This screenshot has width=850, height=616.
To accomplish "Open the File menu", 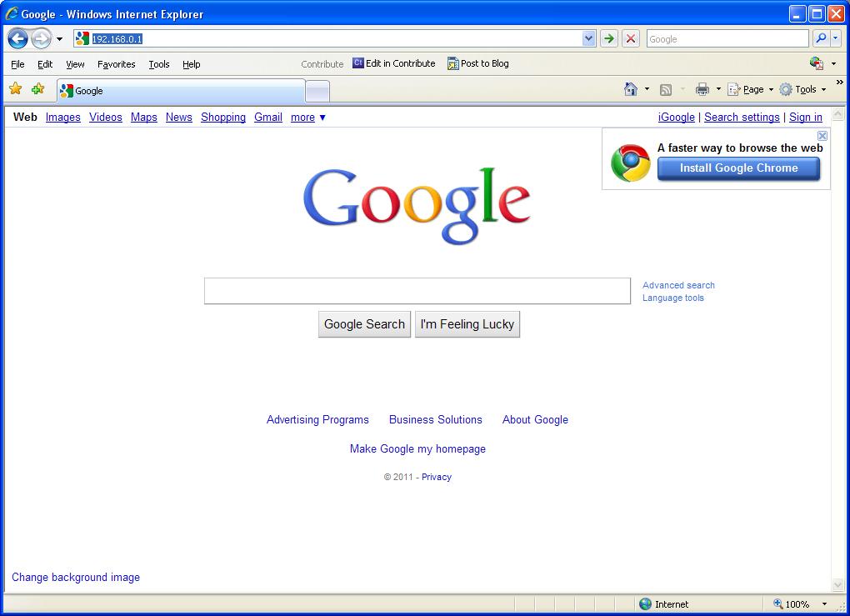I will (x=17, y=64).
